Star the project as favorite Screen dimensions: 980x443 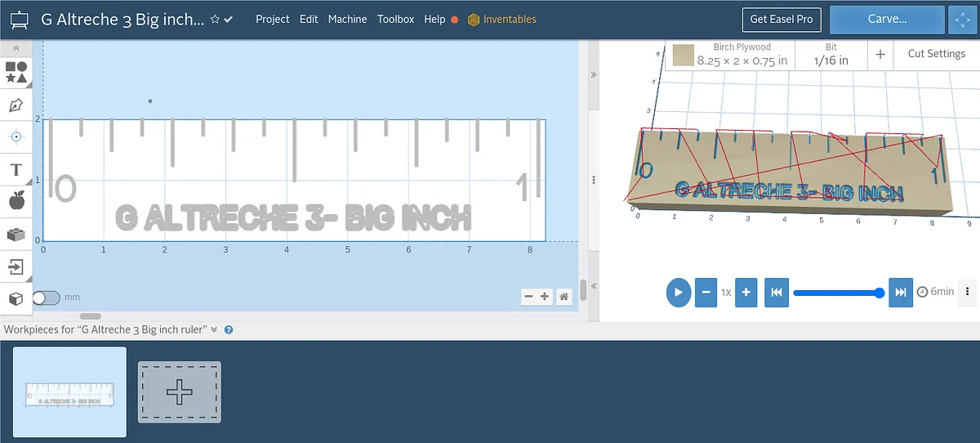(x=215, y=19)
